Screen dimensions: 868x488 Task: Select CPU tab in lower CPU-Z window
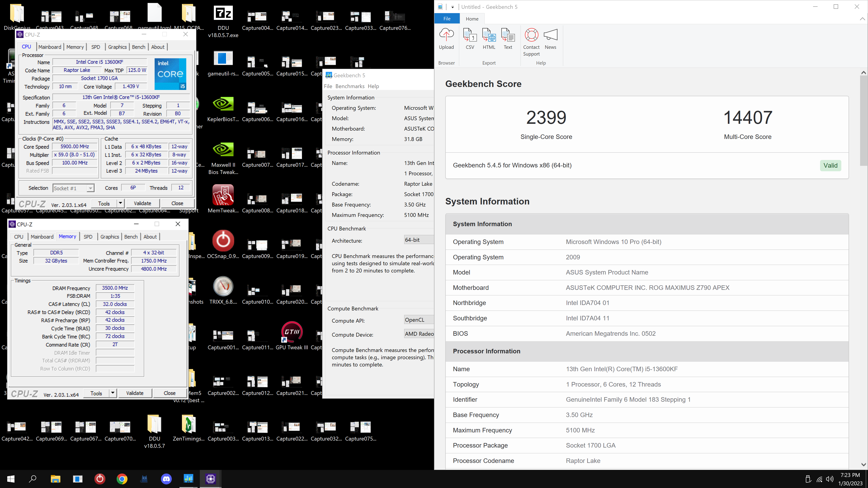tap(19, 237)
